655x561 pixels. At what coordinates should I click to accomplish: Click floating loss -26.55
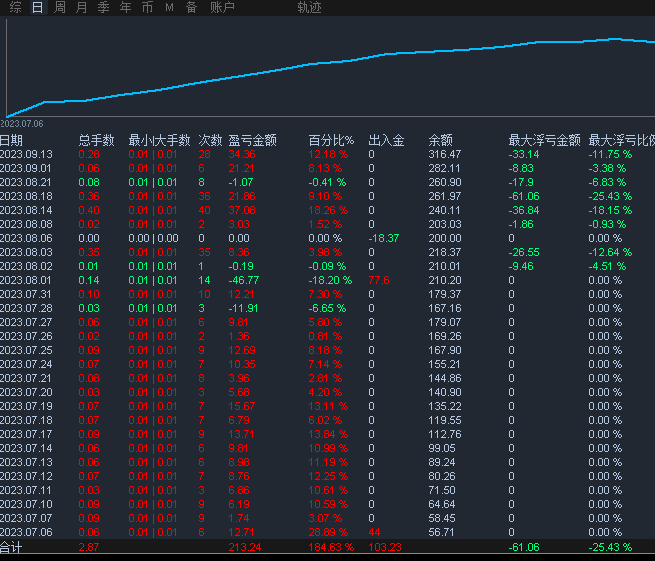[524, 252]
